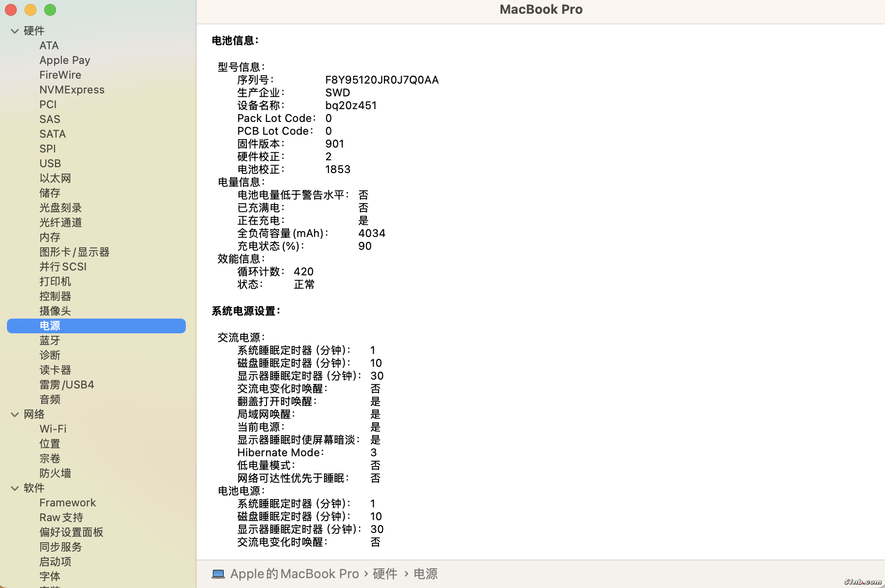885x588 pixels.
Task: View 图形卡/显示器 details
Action: coord(74,252)
